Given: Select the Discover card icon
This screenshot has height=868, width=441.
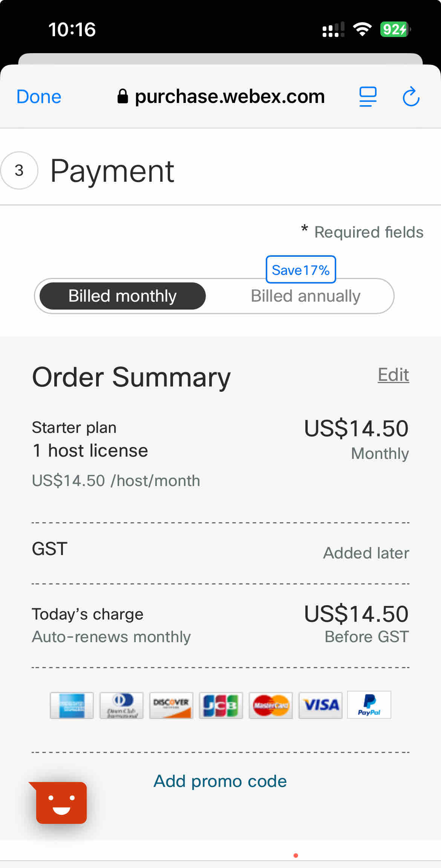Looking at the screenshot, I should (x=171, y=705).
